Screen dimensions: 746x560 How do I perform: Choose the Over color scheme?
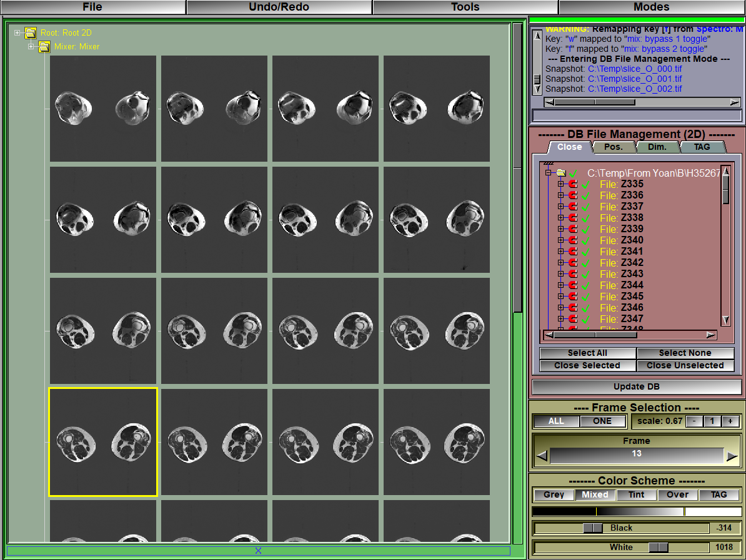click(x=677, y=495)
